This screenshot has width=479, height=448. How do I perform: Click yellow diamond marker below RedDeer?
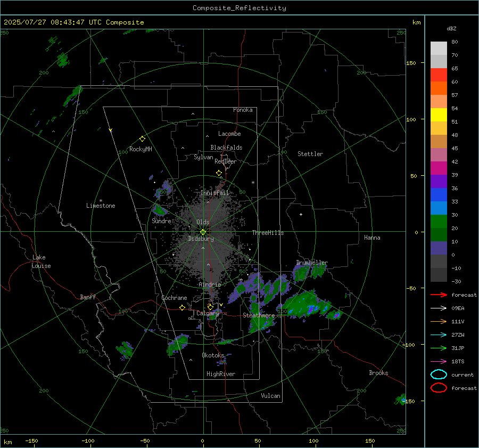tap(219, 173)
